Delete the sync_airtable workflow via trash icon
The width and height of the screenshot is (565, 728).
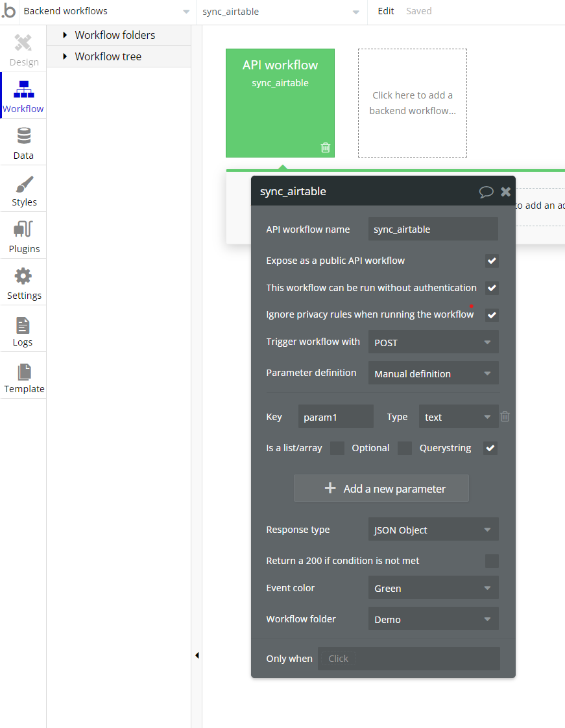(325, 148)
